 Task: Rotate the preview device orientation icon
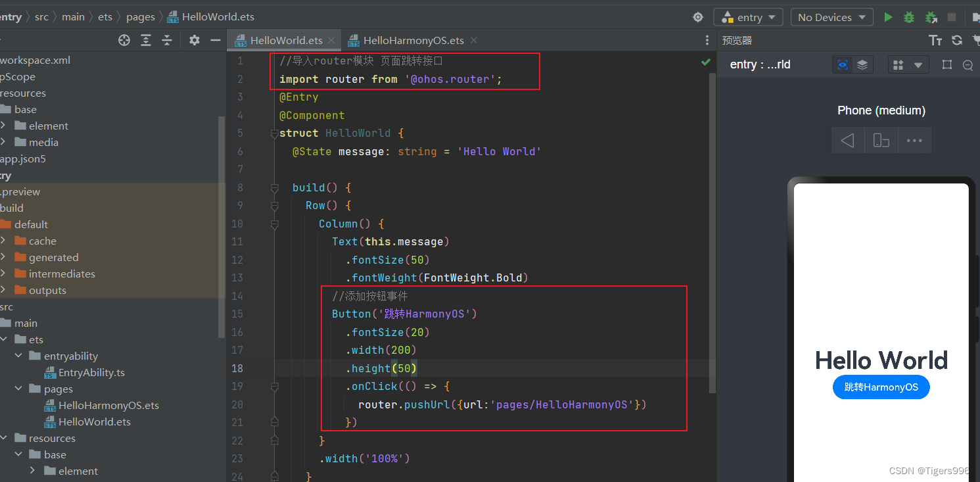click(881, 140)
